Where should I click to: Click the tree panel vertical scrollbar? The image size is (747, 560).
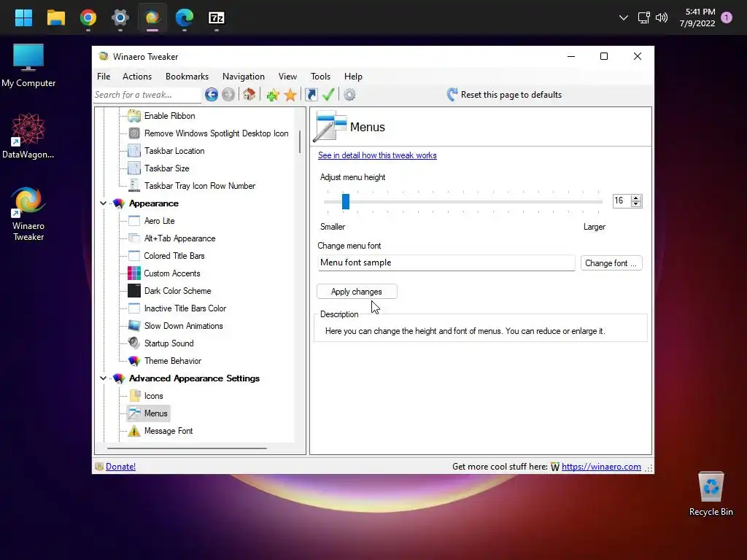[x=300, y=142]
